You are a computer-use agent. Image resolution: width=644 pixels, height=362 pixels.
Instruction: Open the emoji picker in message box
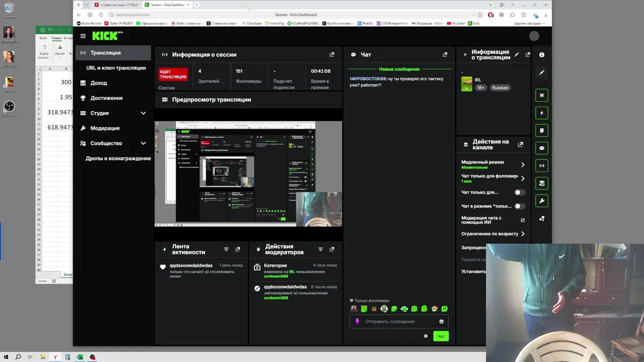[x=441, y=322]
